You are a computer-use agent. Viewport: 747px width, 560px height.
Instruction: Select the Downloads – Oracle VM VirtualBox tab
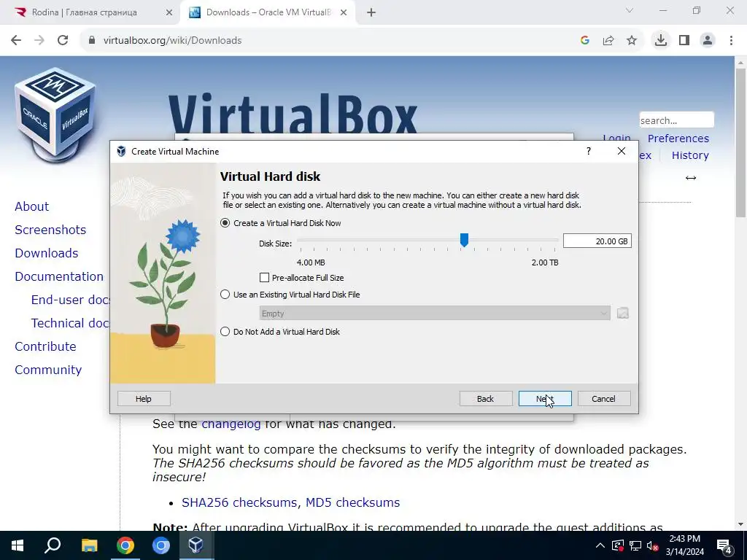[x=267, y=12]
